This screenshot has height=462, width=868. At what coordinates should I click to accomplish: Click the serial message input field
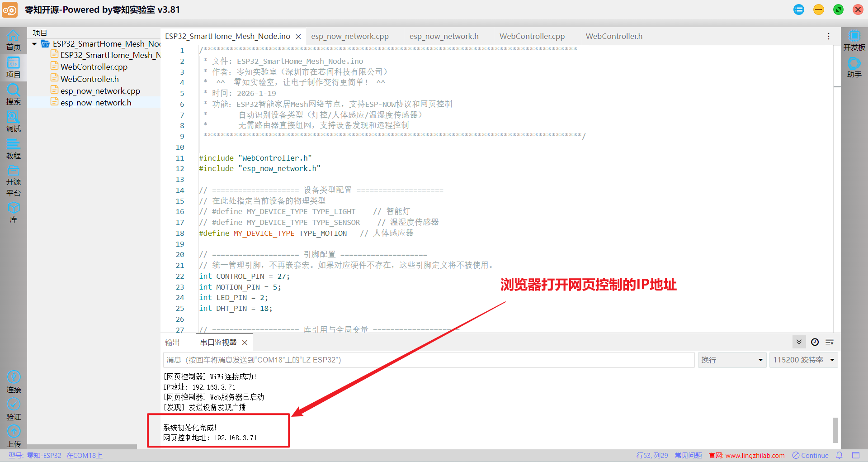click(429, 360)
